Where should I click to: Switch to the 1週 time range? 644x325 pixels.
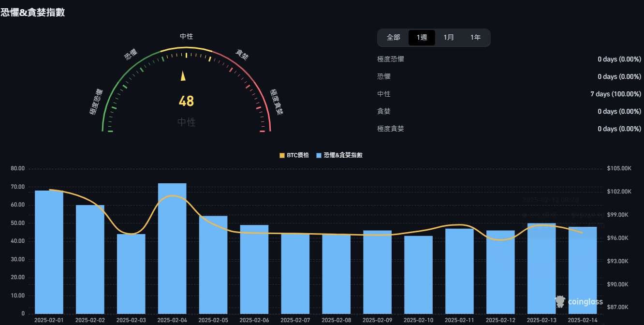click(x=422, y=37)
